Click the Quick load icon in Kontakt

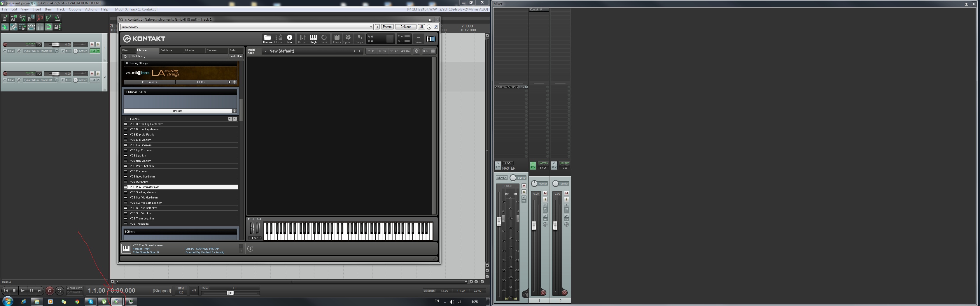tap(324, 38)
